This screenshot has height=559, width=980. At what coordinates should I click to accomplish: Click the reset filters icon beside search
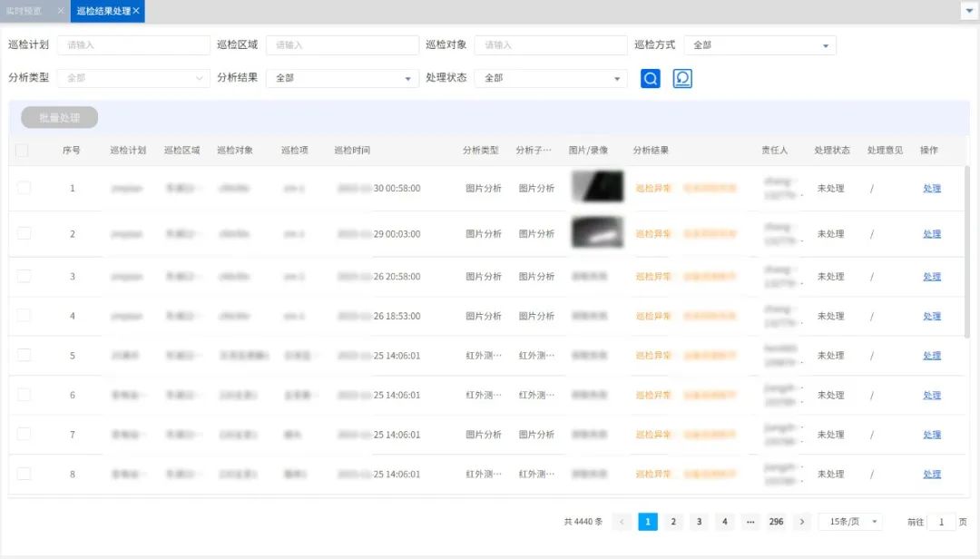point(681,79)
